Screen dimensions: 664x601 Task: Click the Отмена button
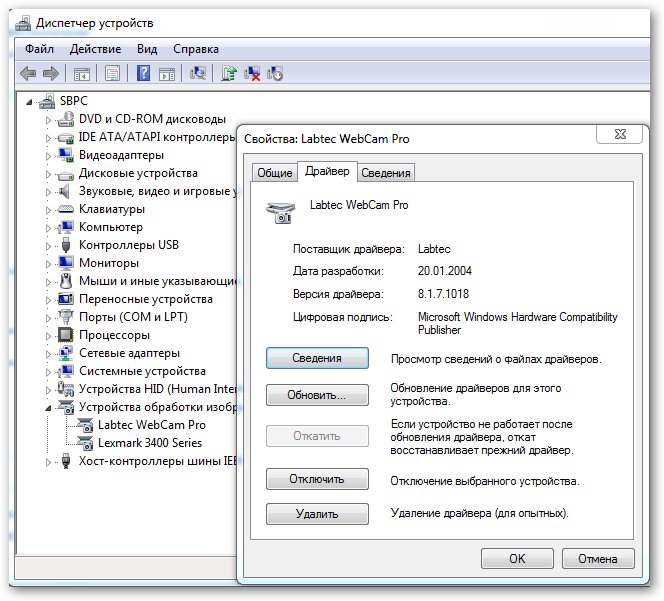coord(598,559)
